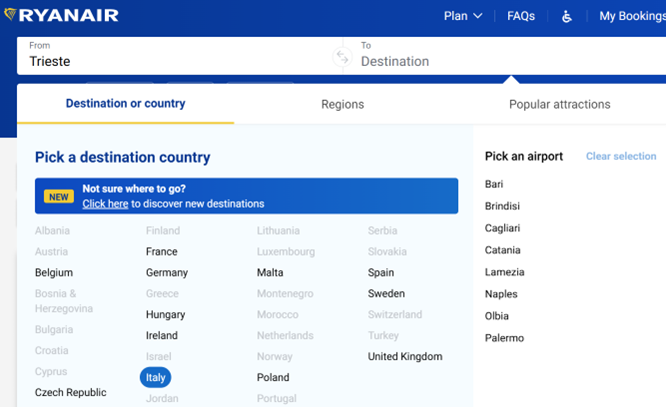The image size is (666, 407).
Task: Open the accessibility wheelchair icon
Action: click(566, 16)
